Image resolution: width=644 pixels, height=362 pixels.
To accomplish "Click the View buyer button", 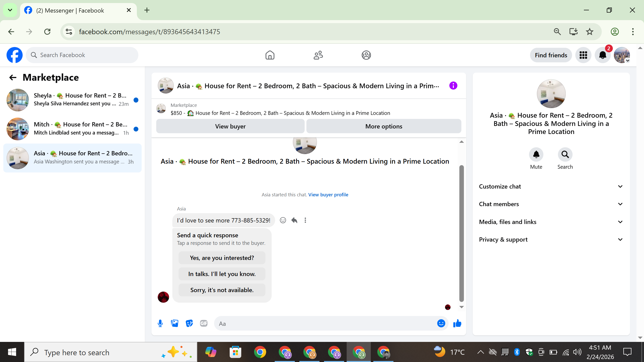I will point(230,126).
